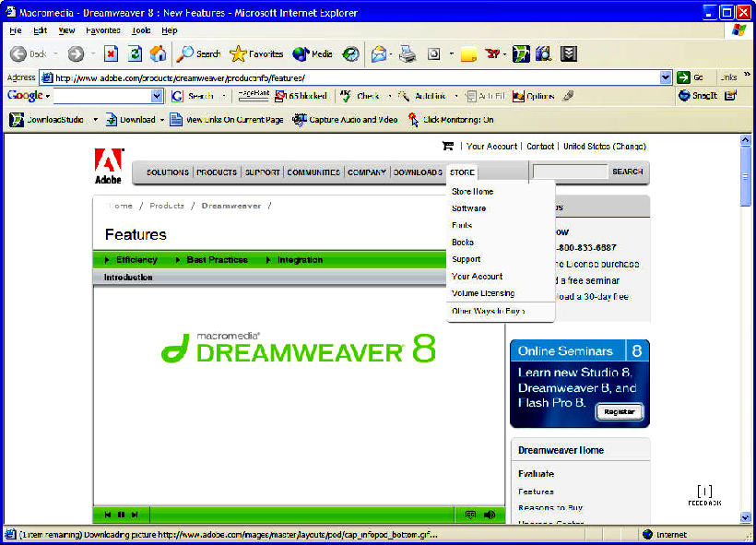756x545 pixels.
Task: Click the Google toolbar Search G icon
Action: tap(193, 96)
